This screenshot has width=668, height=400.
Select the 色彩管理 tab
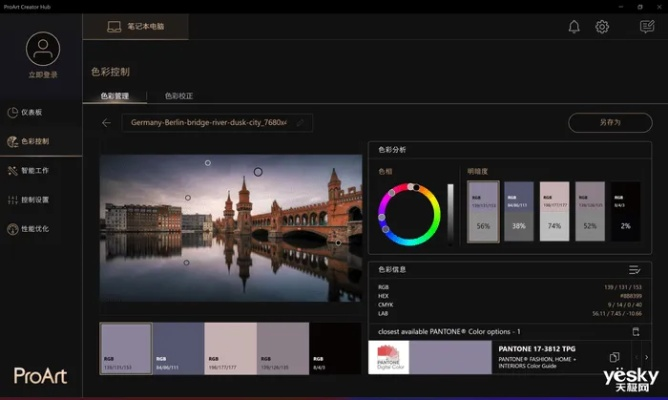115,96
